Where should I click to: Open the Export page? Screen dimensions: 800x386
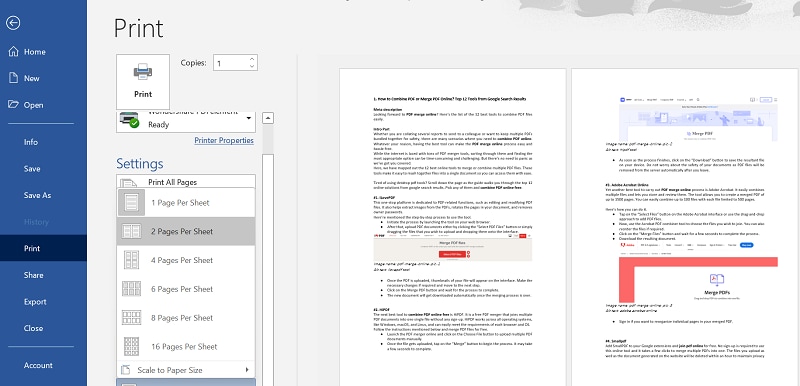35,301
